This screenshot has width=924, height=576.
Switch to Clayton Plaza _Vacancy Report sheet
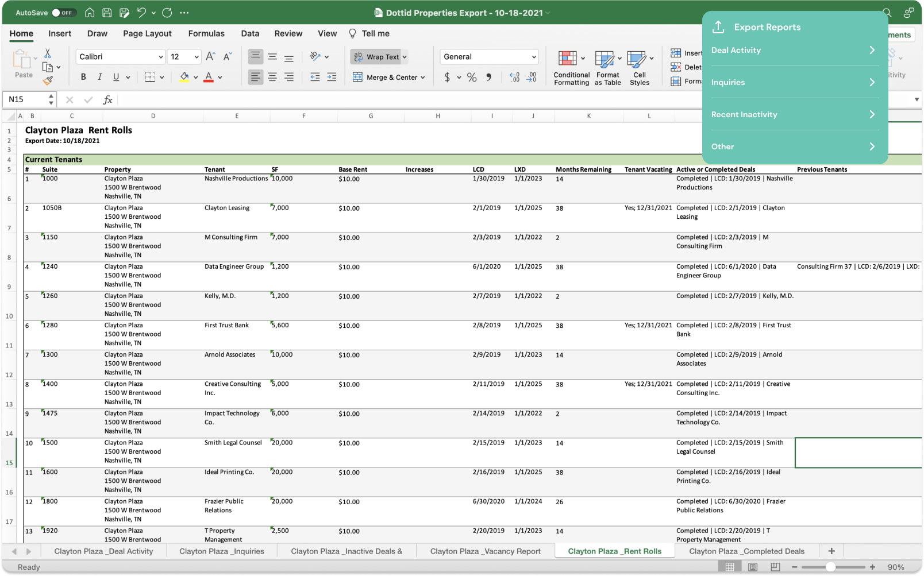[x=485, y=551]
